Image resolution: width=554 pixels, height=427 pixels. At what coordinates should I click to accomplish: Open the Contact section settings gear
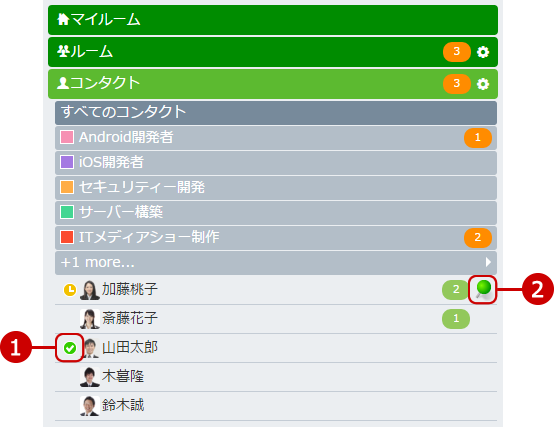point(483,84)
